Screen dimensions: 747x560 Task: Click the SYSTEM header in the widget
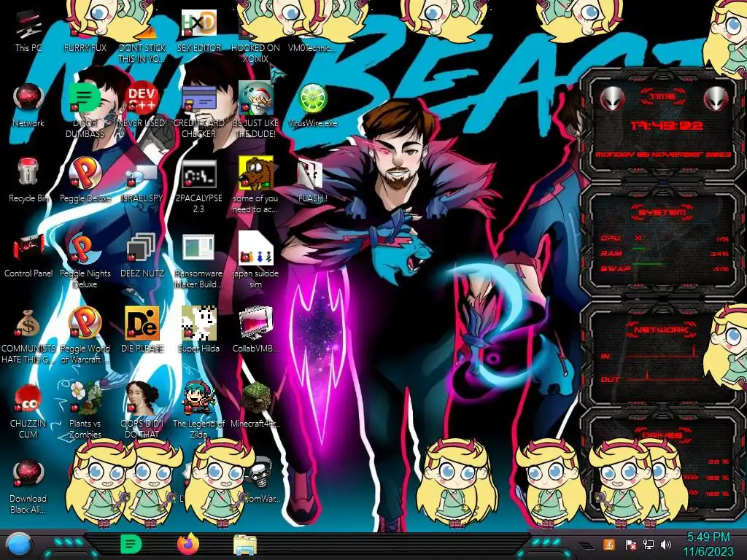[662, 212]
